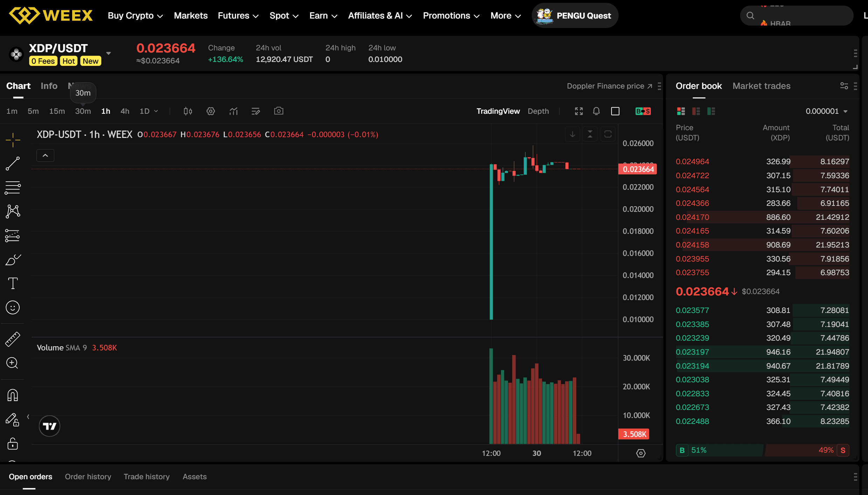Open the Fibonacci retracement tools

tap(13, 188)
